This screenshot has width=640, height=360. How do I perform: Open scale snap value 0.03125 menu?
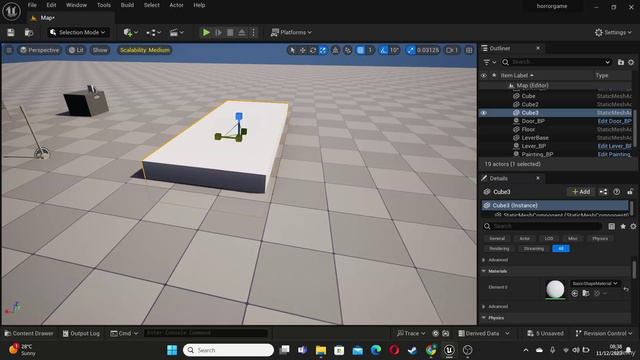coord(428,50)
